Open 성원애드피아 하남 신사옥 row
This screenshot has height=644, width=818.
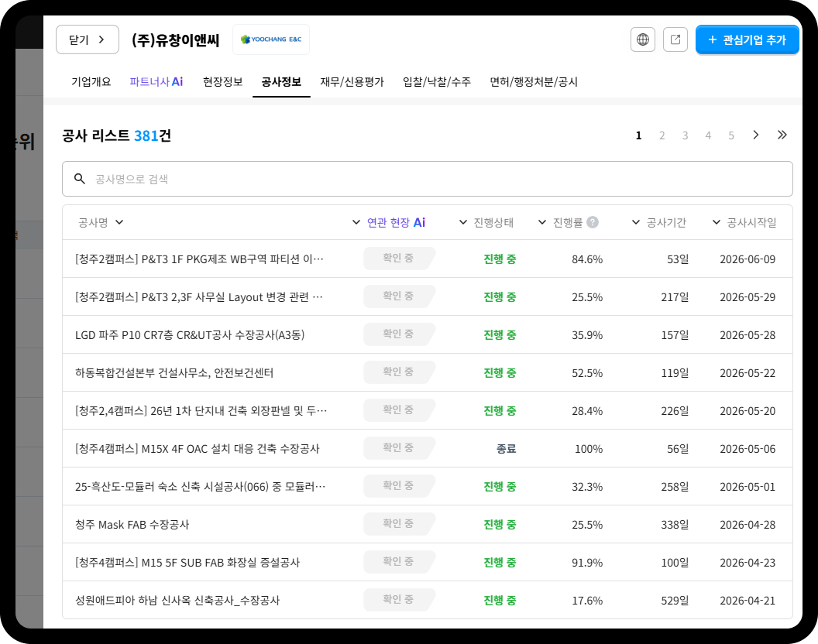pyautogui.click(x=428, y=600)
